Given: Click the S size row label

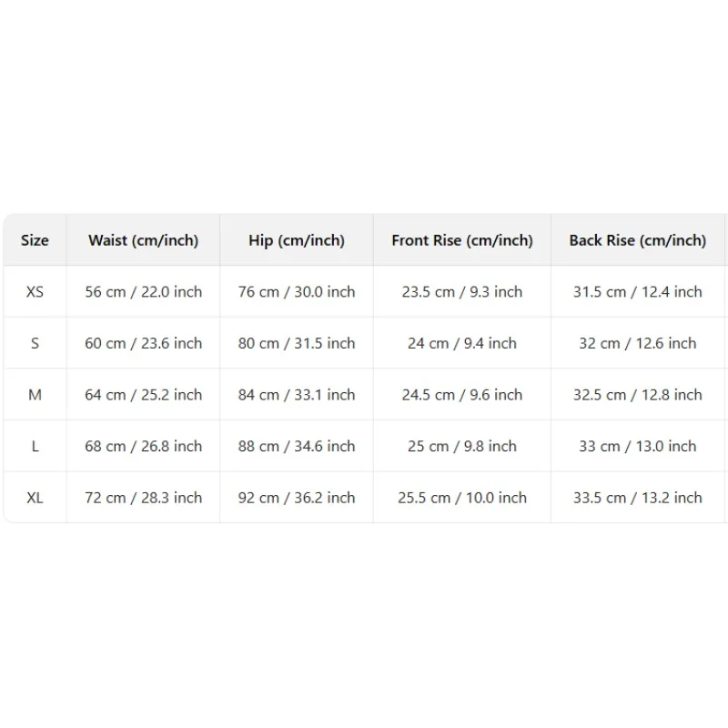Looking at the screenshot, I should click(x=35, y=343).
